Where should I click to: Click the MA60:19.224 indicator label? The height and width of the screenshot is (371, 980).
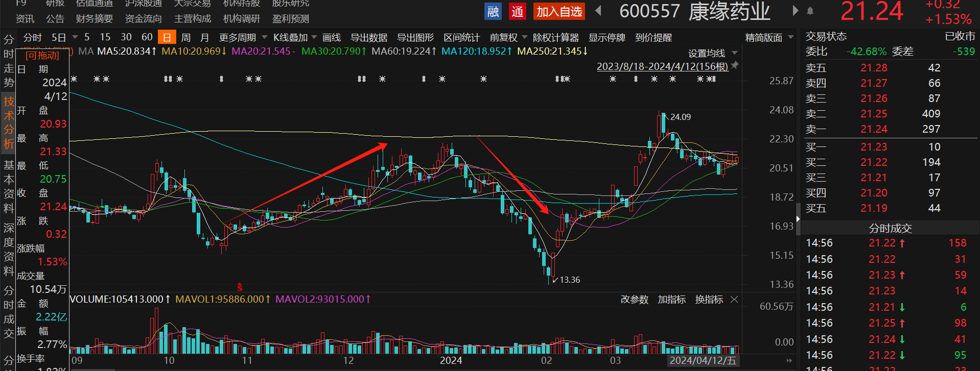(404, 51)
